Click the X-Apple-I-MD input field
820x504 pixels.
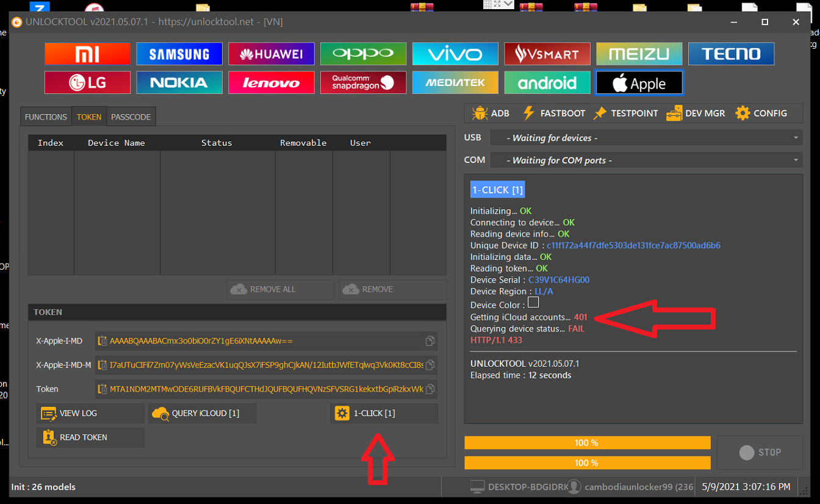click(266, 341)
